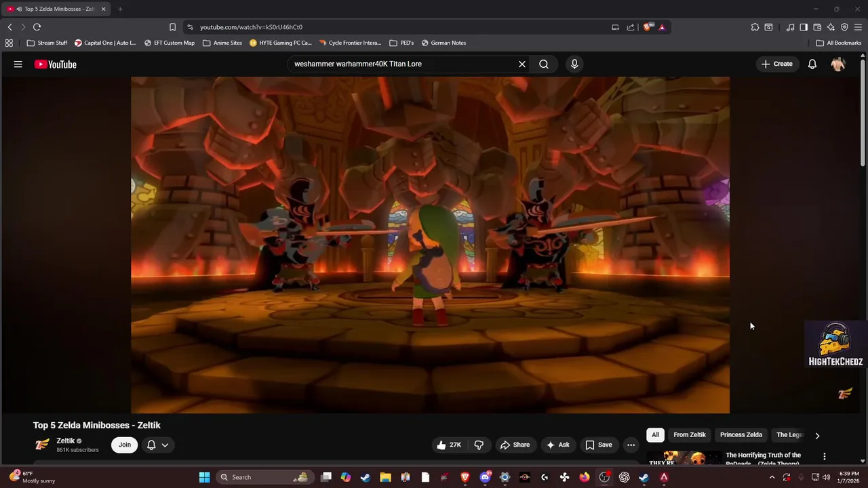This screenshot has width=868, height=488.
Task: Open the Brave VPN shield icon
Action: (844, 27)
